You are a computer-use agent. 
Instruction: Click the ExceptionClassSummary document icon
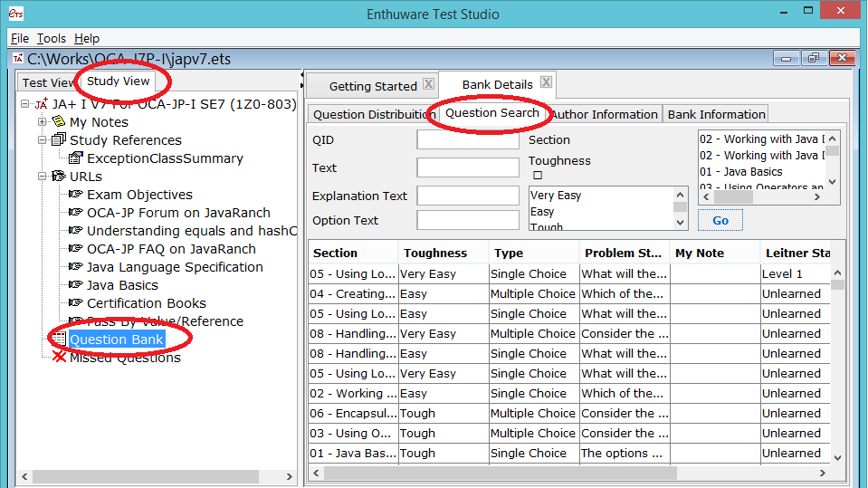point(75,158)
